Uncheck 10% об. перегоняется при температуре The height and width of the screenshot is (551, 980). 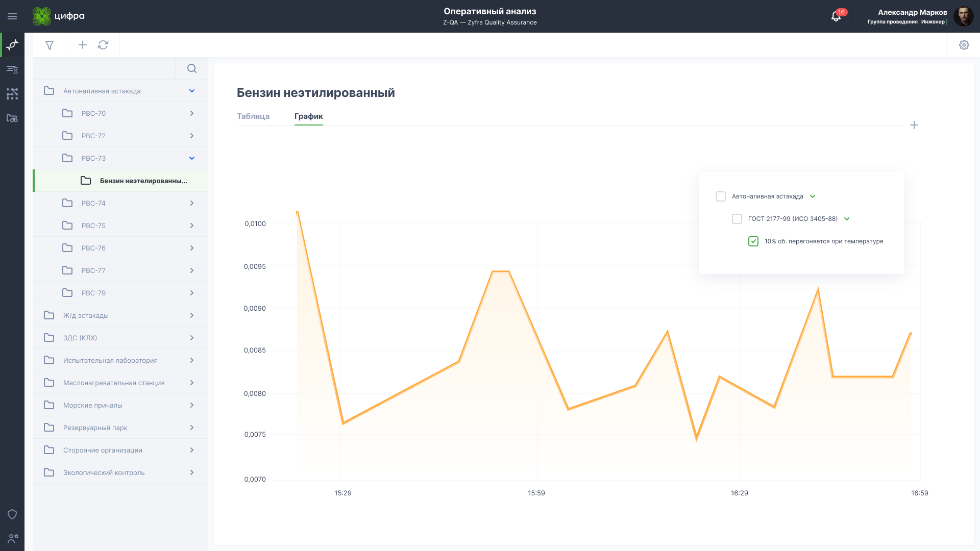(753, 241)
